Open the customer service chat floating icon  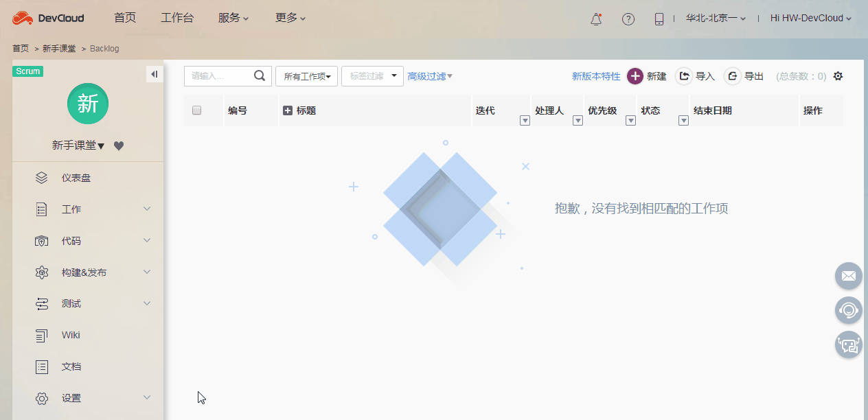(848, 345)
